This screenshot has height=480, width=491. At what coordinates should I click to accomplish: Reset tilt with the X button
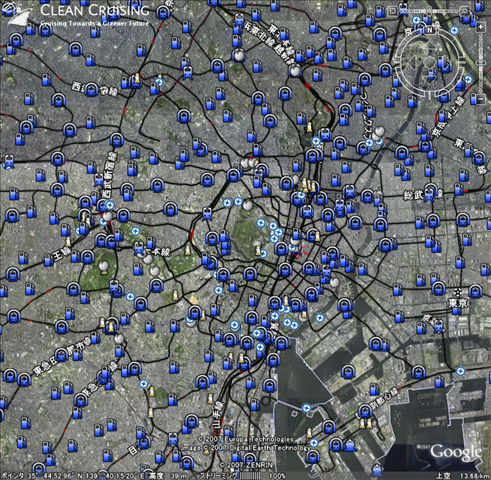[393, 11]
